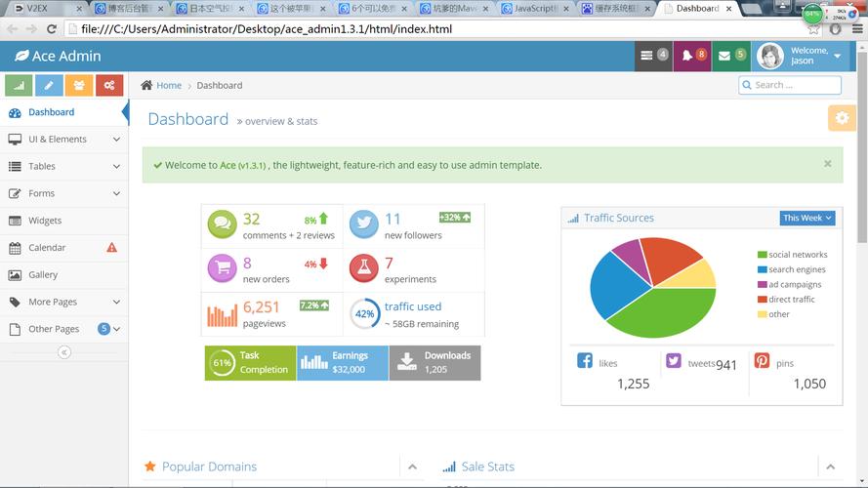Click the Twitter new followers icon
The height and width of the screenshot is (488, 868).
[x=363, y=224]
